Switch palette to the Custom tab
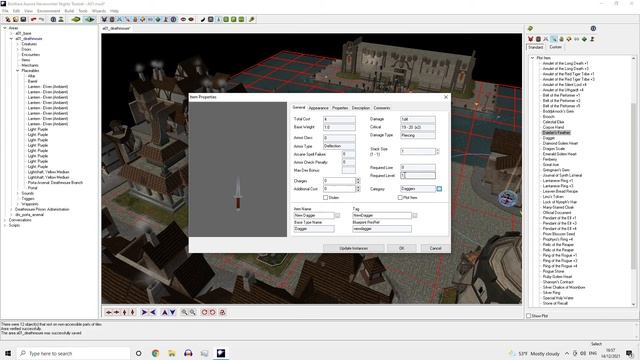Image resolution: width=640 pixels, height=360 pixels. pos(556,47)
